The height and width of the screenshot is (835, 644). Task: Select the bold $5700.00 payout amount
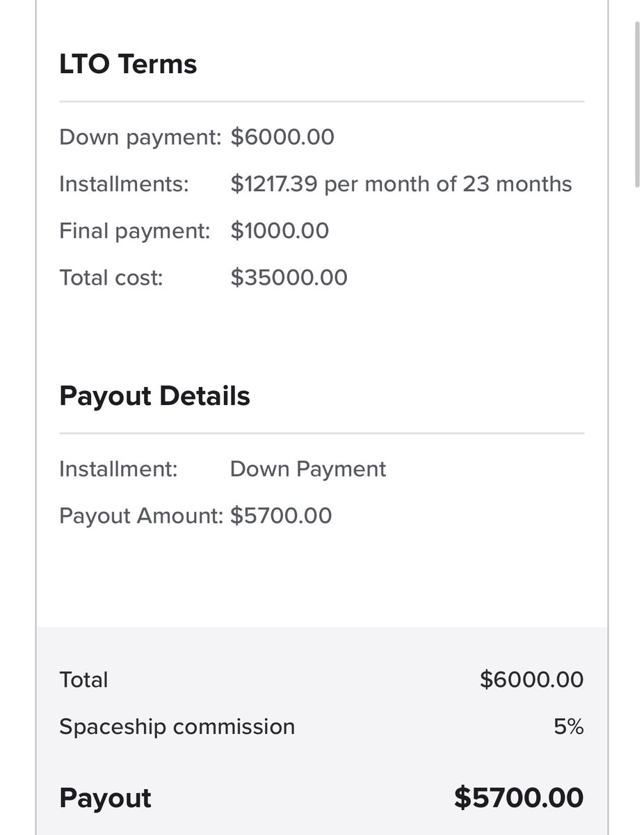pos(519,798)
